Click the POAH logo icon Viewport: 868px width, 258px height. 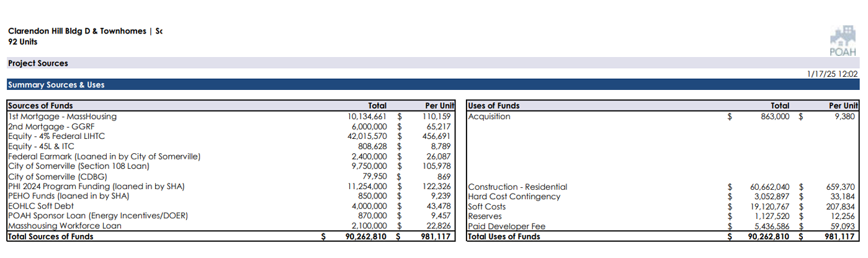click(841, 40)
